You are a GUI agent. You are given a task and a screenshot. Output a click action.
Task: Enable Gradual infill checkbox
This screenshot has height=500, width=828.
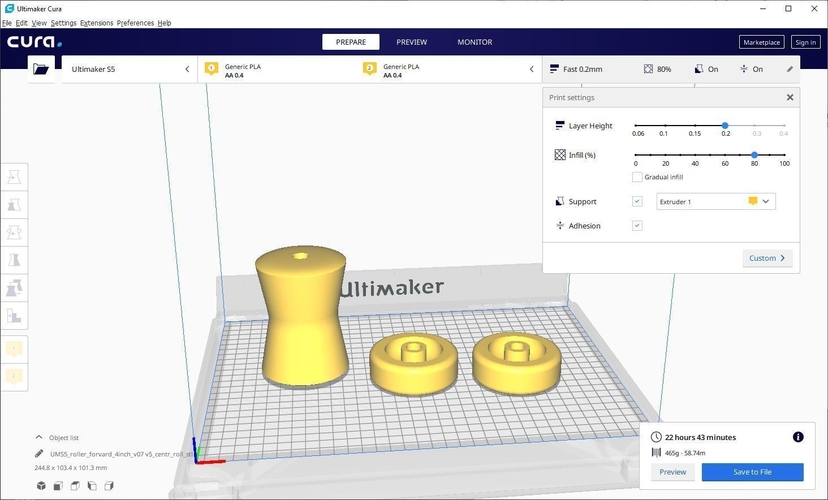click(637, 177)
